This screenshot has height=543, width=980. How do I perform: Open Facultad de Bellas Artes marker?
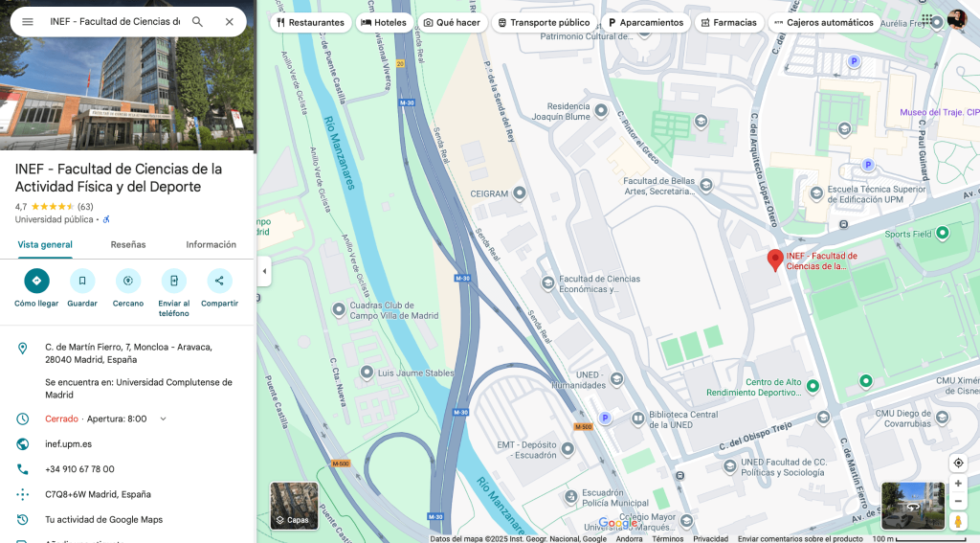tap(705, 185)
